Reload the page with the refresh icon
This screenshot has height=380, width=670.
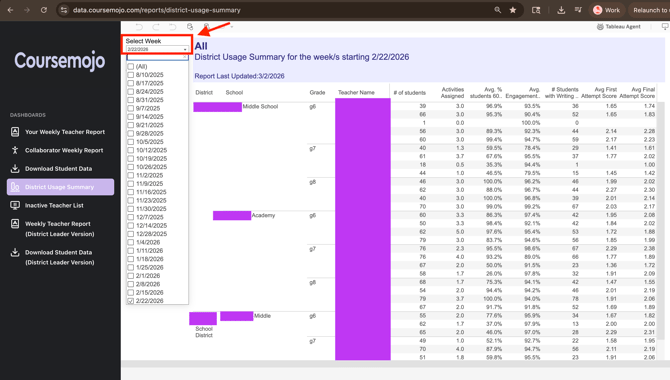pos(44,10)
